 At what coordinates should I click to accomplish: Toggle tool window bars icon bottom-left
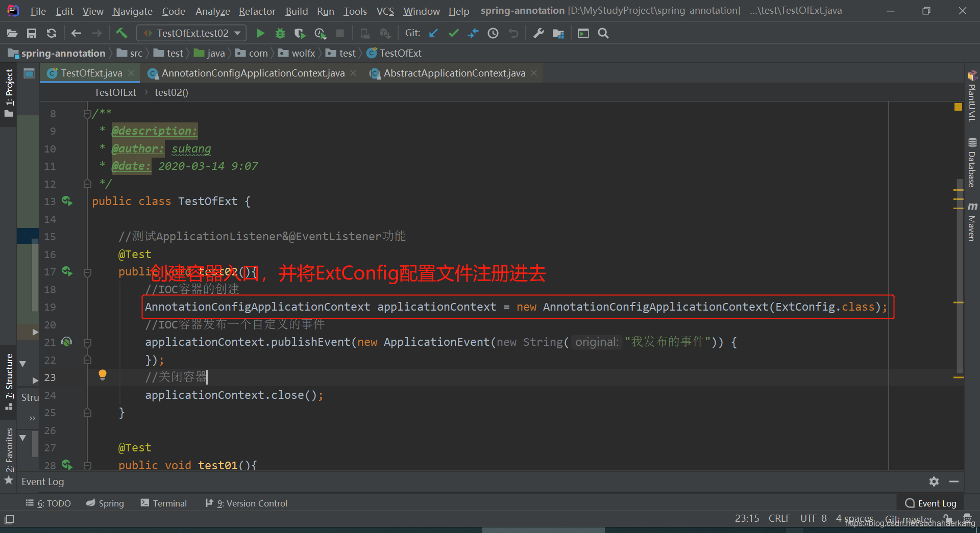[9, 520]
